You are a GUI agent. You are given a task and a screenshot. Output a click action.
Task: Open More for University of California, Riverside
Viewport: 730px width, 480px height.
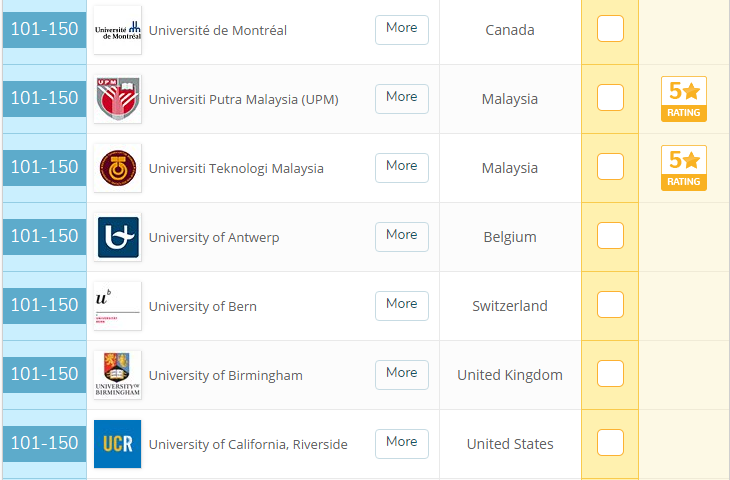tap(401, 443)
